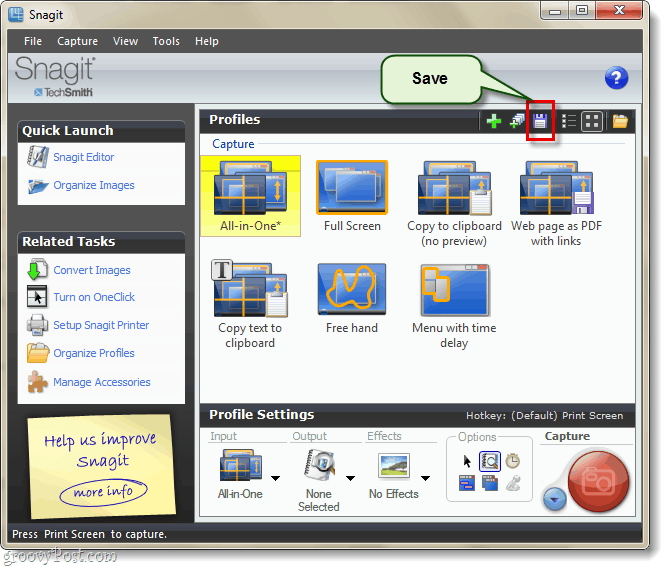The image size is (670, 570).
Task: Open the Tools menu
Action: [x=166, y=41]
